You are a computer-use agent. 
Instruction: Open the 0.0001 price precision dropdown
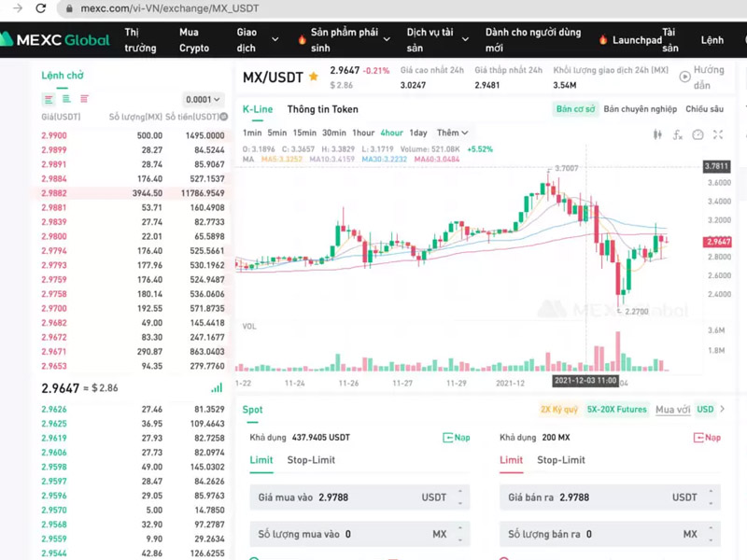[x=203, y=100]
